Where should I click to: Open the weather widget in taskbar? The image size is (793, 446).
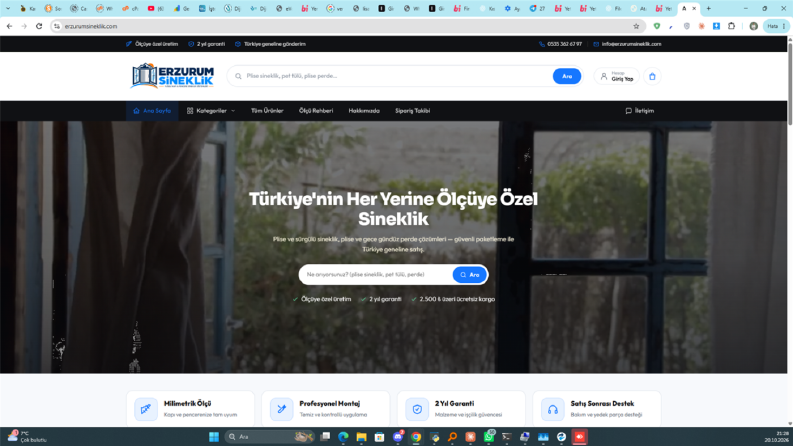(28, 437)
